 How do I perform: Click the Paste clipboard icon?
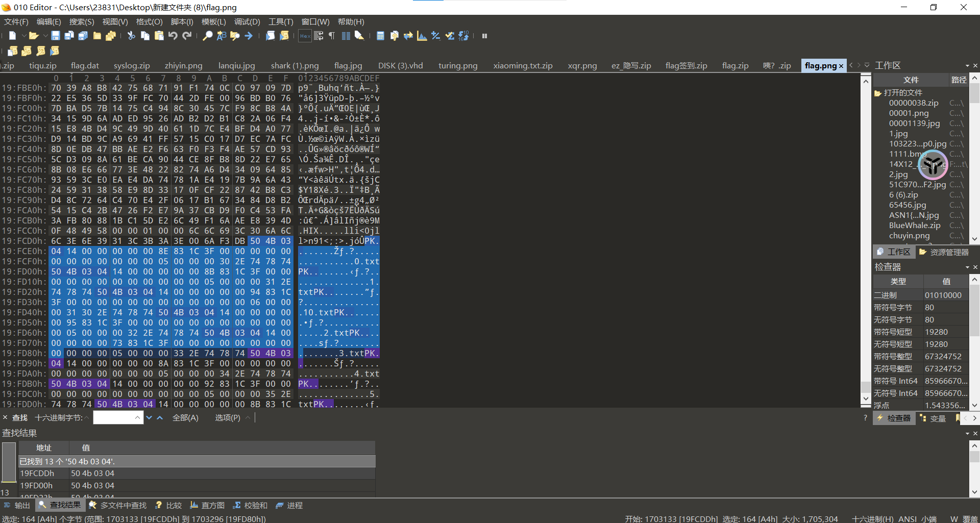[159, 36]
